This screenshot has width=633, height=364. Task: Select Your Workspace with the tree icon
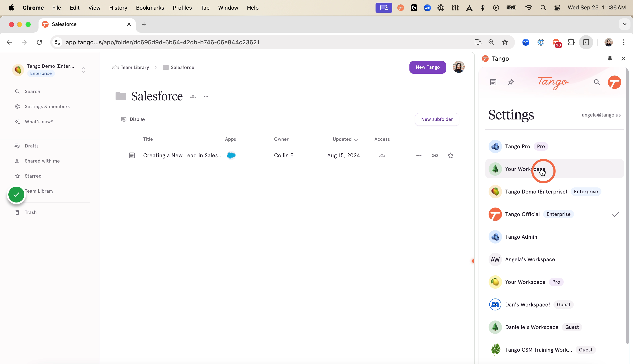click(555, 169)
